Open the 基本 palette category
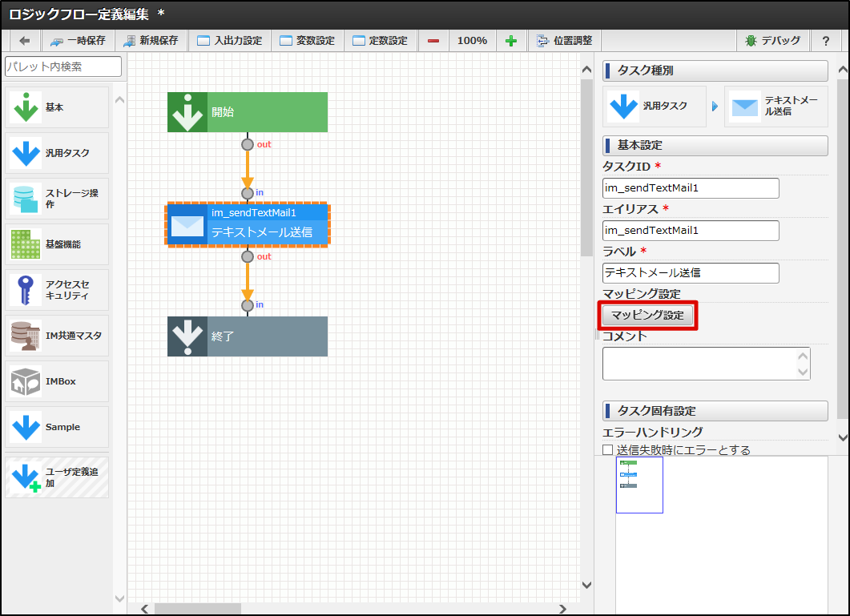The width and height of the screenshot is (850, 616). coord(57,107)
